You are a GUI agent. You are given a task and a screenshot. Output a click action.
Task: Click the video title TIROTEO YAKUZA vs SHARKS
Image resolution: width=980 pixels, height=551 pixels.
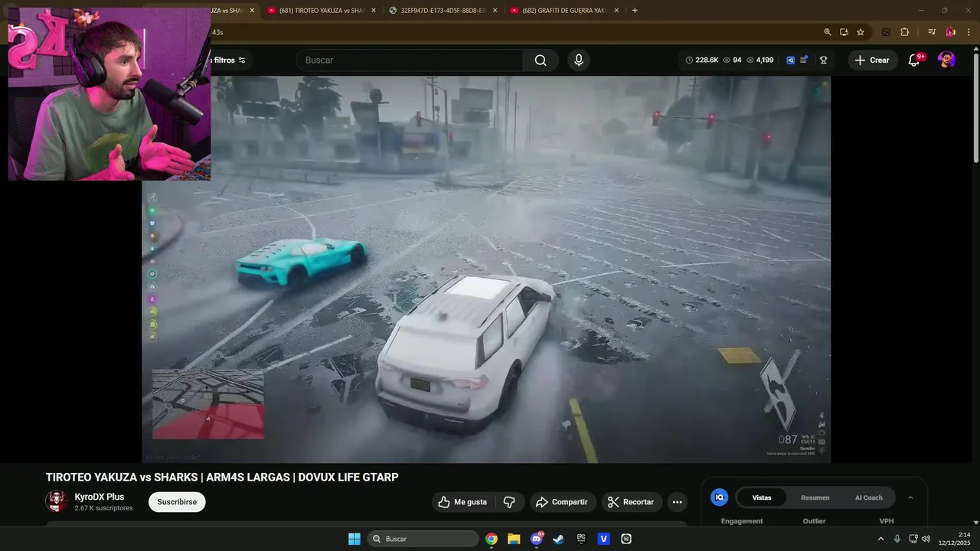coord(222,477)
